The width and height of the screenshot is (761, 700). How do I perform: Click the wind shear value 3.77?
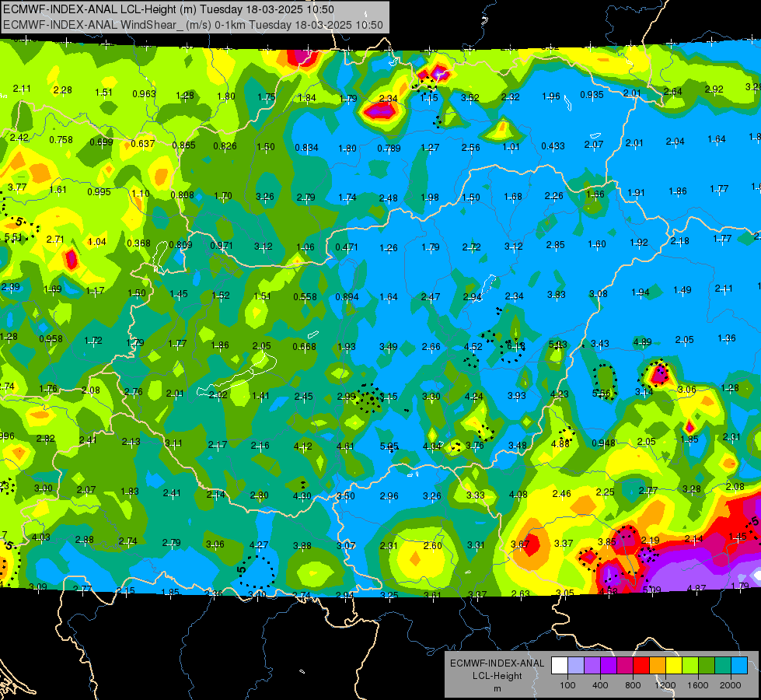pyautogui.click(x=17, y=187)
